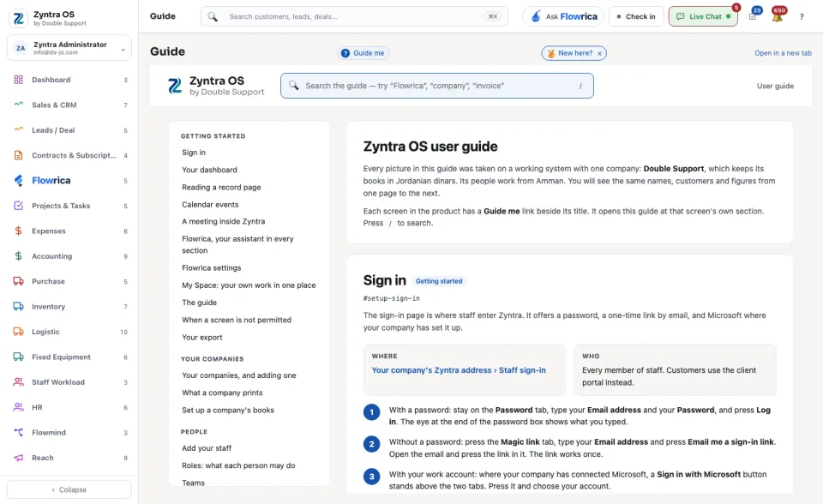Open Projects & Tasks checkbox icon
Image resolution: width=823 pixels, height=504 pixels.
(18, 205)
